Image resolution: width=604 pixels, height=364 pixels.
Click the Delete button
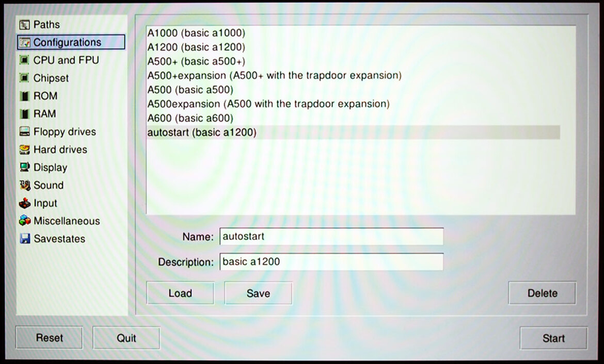point(543,293)
